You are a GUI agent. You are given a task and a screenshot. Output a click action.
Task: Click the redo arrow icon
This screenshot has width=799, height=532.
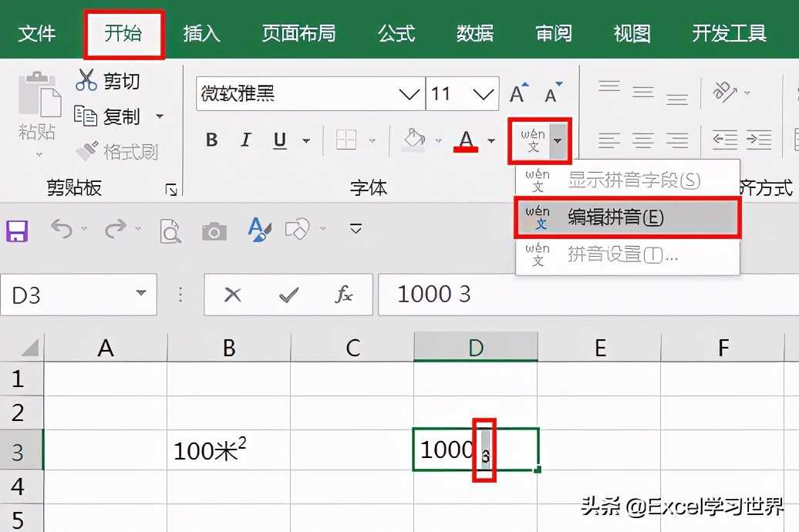[116, 229]
